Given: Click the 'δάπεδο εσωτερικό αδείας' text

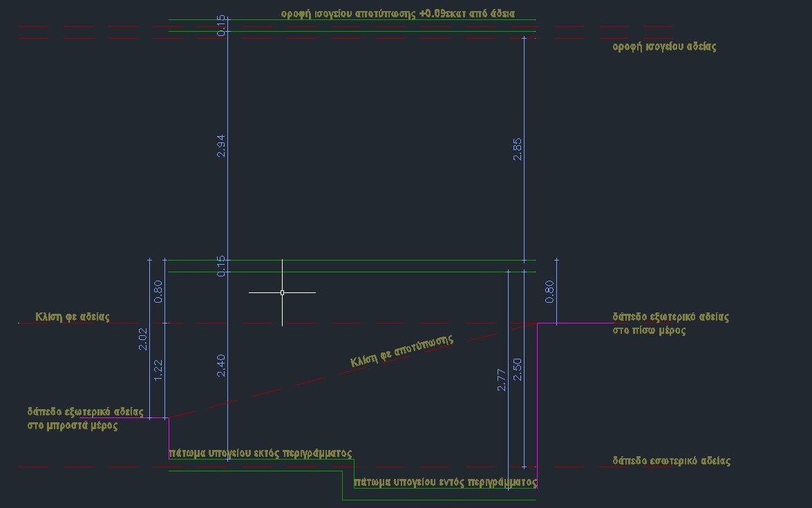Looking at the screenshot, I should tap(671, 461).
